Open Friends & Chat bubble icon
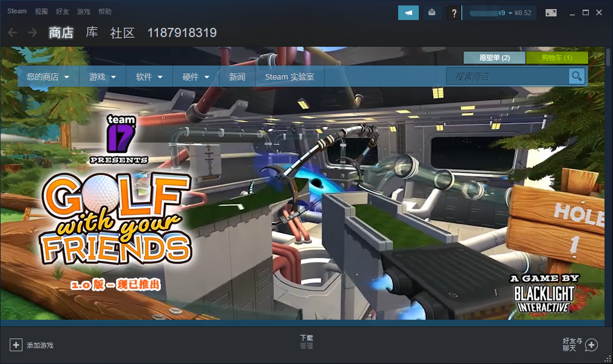 [x=591, y=345]
